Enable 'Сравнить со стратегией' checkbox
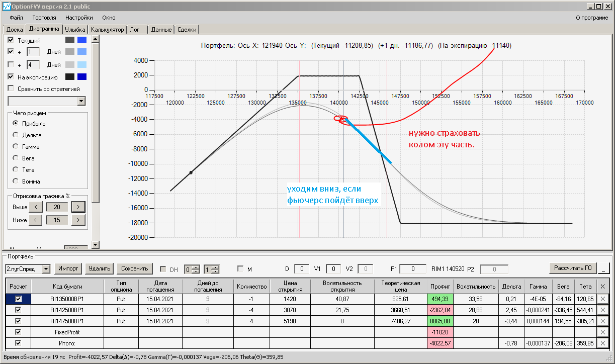Image resolution: width=615 pixels, height=364 pixels. pyautogui.click(x=11, y=89)
